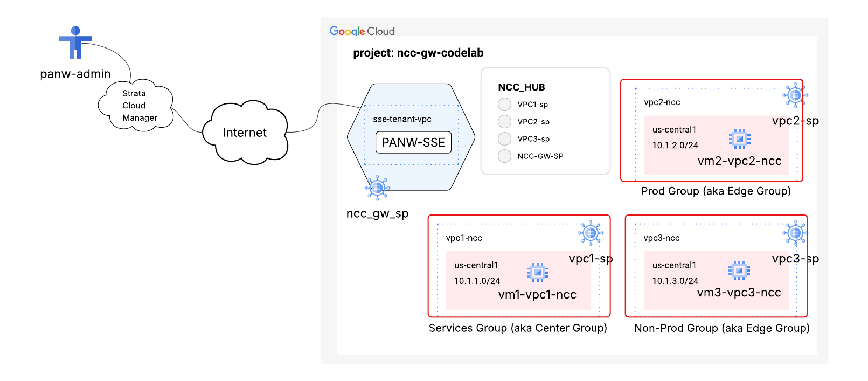Click us-central1 text in vpc3-ncc box

tap(674, 266)
